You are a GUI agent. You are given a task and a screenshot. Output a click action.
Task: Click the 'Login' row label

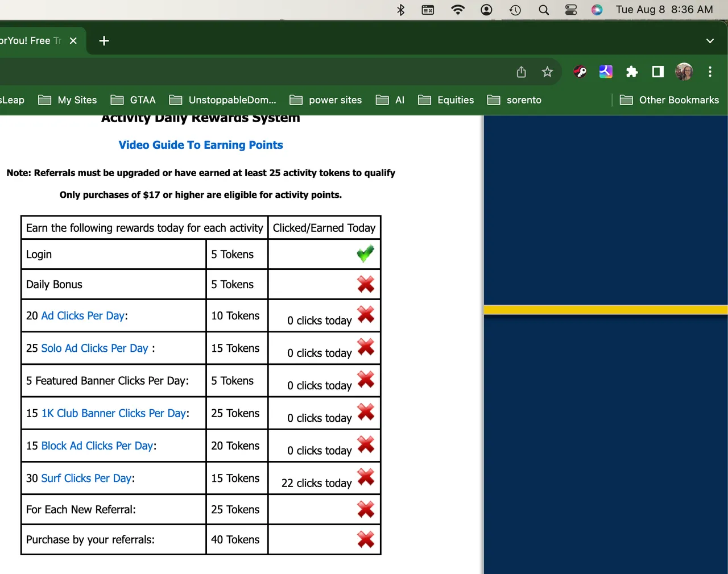(x=39, y=255)
